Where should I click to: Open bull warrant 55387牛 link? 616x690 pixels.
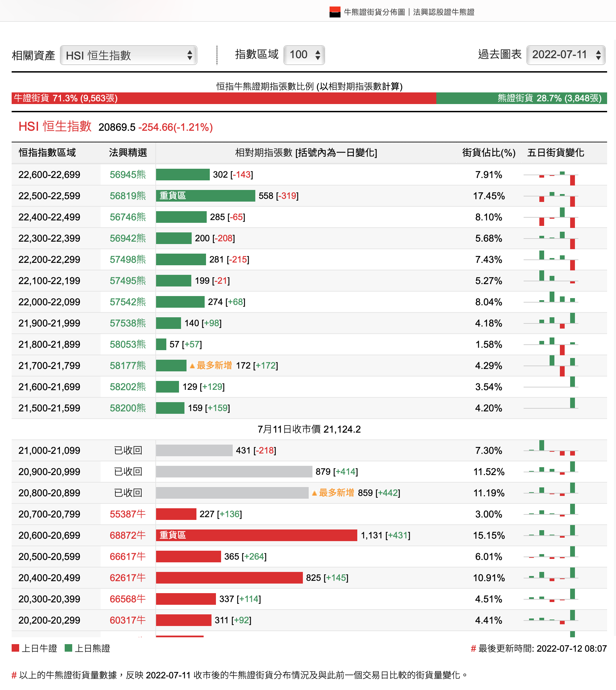pos(128,514)
